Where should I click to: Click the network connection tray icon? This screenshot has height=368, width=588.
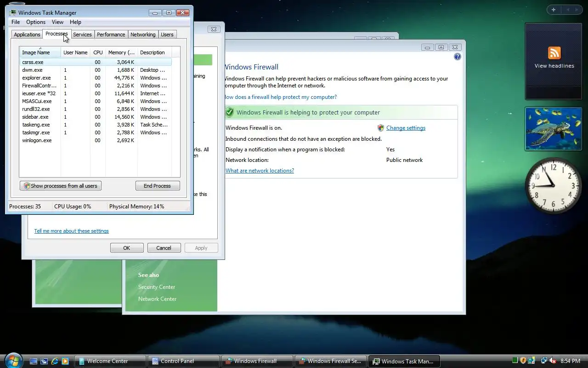pos(544,361)
